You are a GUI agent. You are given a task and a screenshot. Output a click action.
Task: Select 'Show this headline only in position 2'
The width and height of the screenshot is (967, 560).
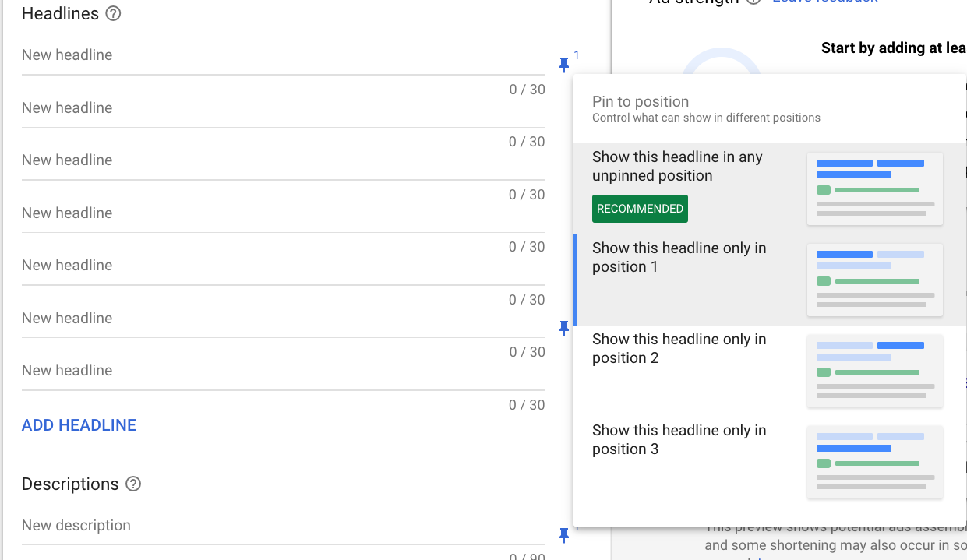[679, 348]
